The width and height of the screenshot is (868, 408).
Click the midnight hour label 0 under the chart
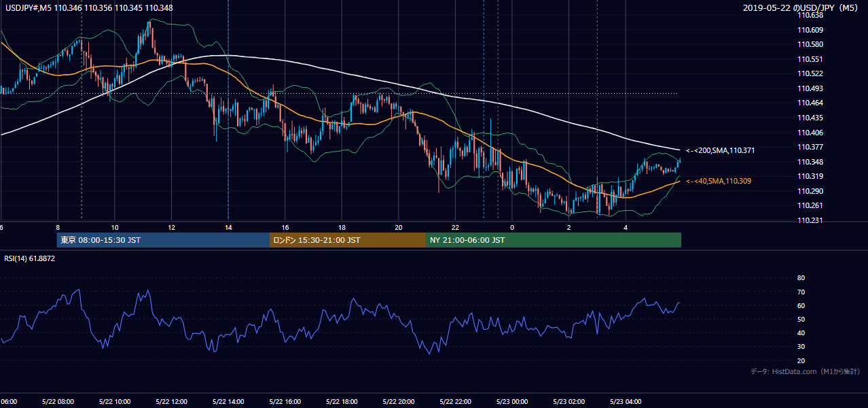[x=512, y=228]
